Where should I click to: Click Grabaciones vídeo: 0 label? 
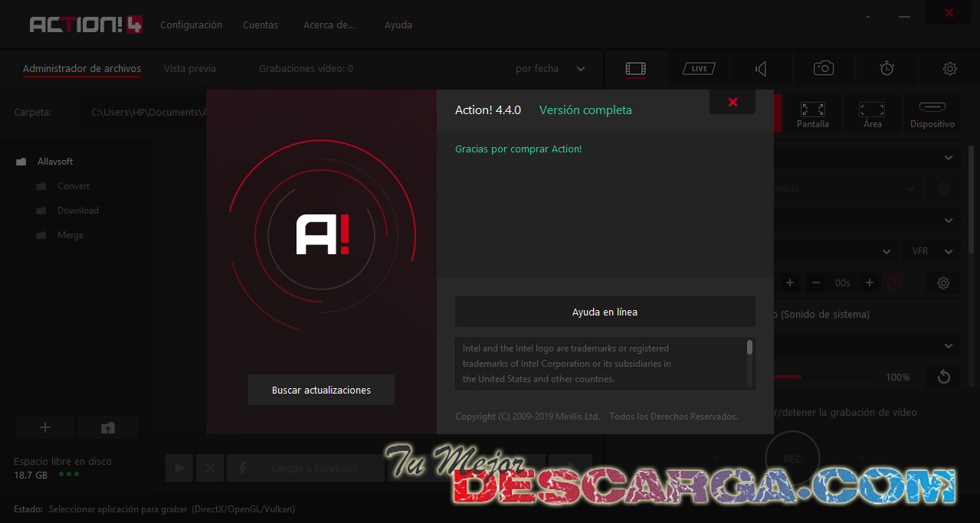coord(306,69)
